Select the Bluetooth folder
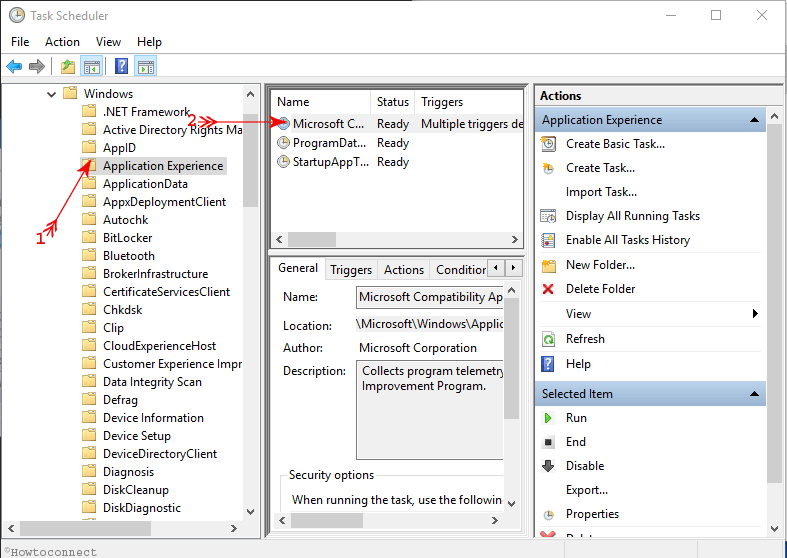 pos(128,256)
